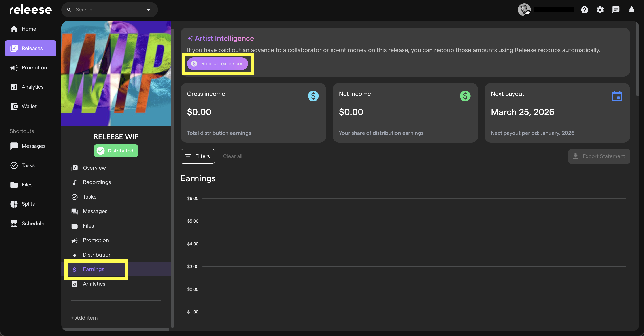The height and width of the screenshot is (336, 644).
Task: Click the Gross income $0.00 value
Action: [199, 112]
